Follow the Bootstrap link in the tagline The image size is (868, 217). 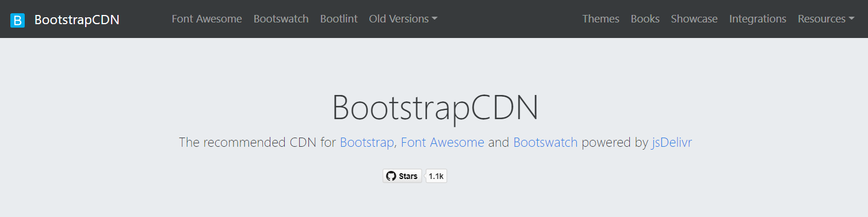tap(367, 142)
